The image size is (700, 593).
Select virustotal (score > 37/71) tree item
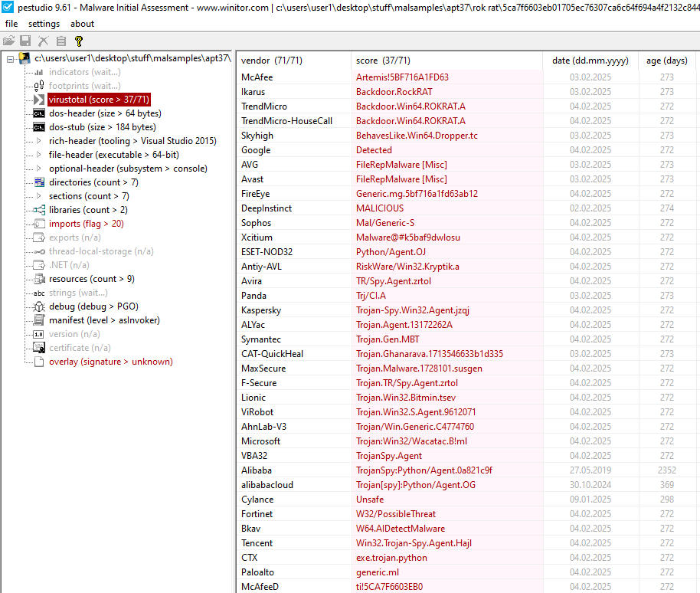(x=99, y=100)
